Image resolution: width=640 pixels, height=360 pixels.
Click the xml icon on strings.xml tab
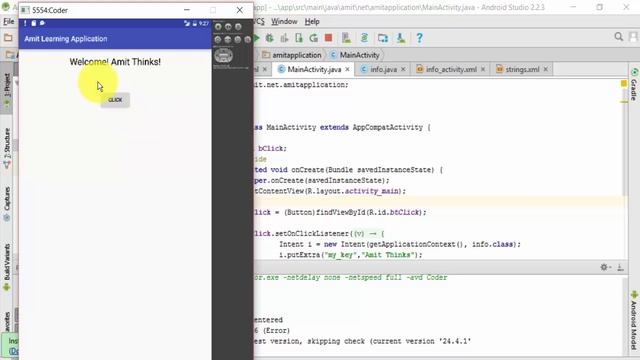499,69
